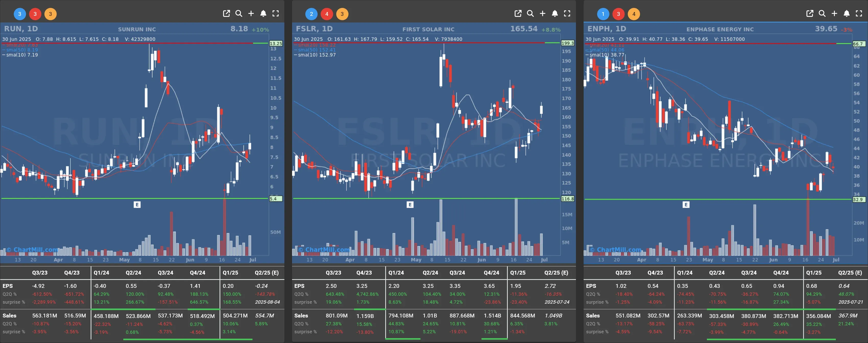Image resolution: width=868 pixels, height=343 pixels.
Task: Click SUNRUN INC company name
Action: pos(137,29)
